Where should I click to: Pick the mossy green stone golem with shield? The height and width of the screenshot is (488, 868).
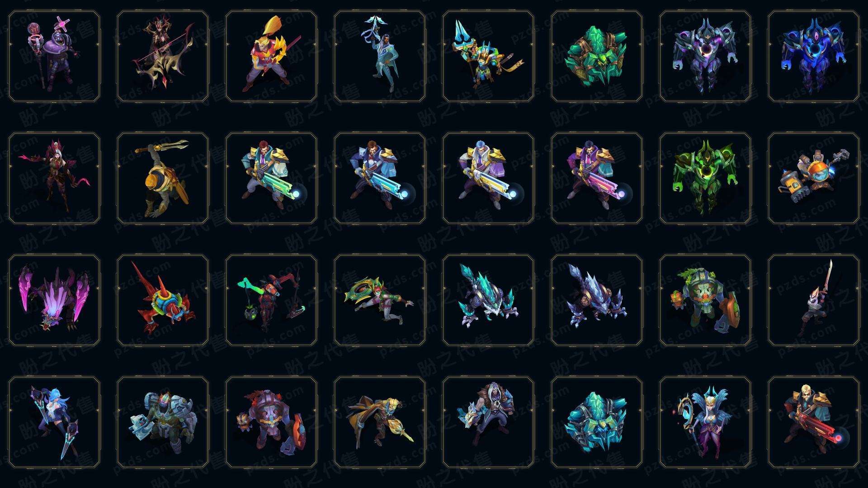(705, 300)
